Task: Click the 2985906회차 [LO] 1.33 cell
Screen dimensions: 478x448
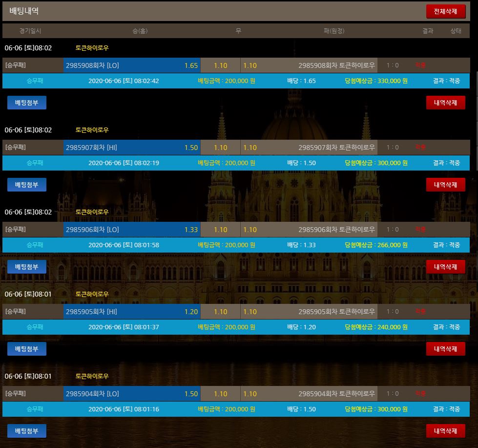Action: click(x=131, y=230)
